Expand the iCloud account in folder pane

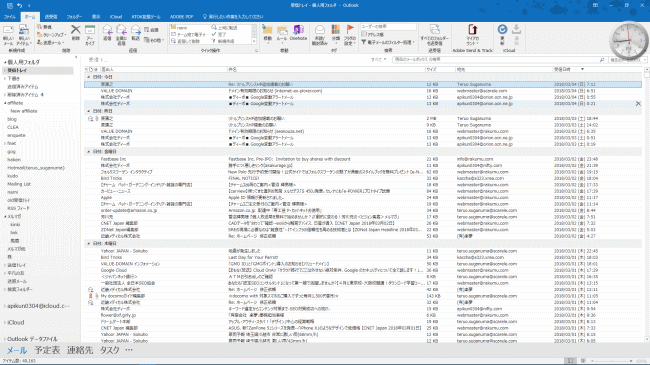[5, 322]
